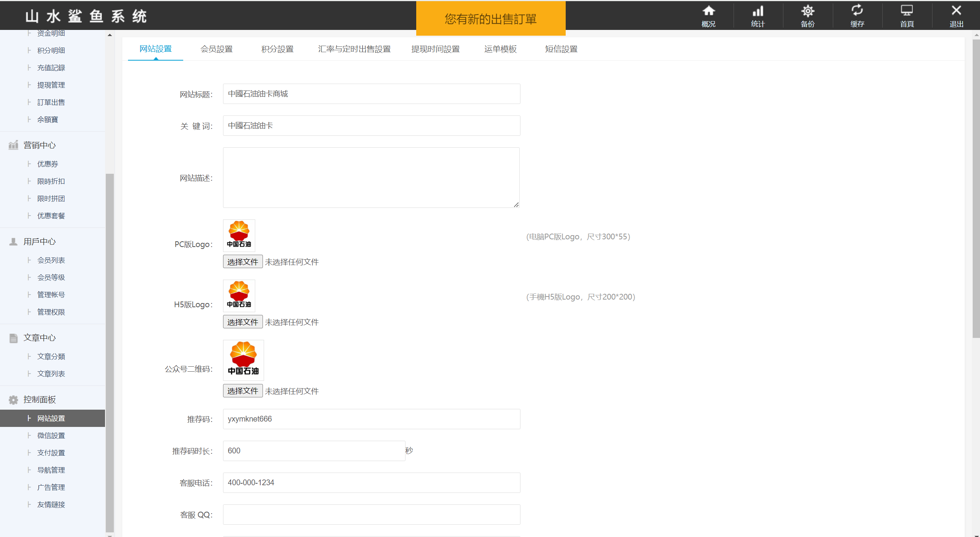Log out with the 退出 X icon
980x537 pixels.
[x=956, y=11]
